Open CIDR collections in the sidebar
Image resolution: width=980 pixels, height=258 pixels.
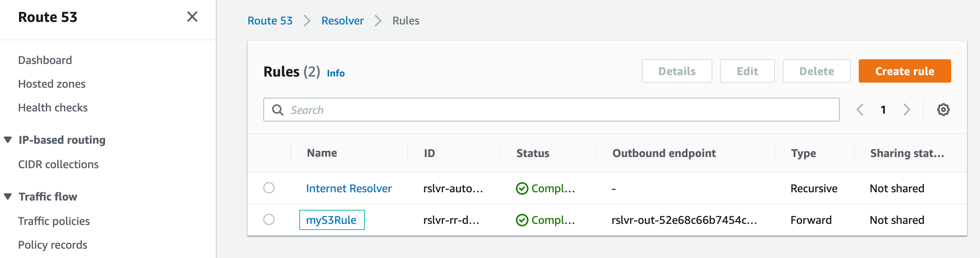point(58,165)
